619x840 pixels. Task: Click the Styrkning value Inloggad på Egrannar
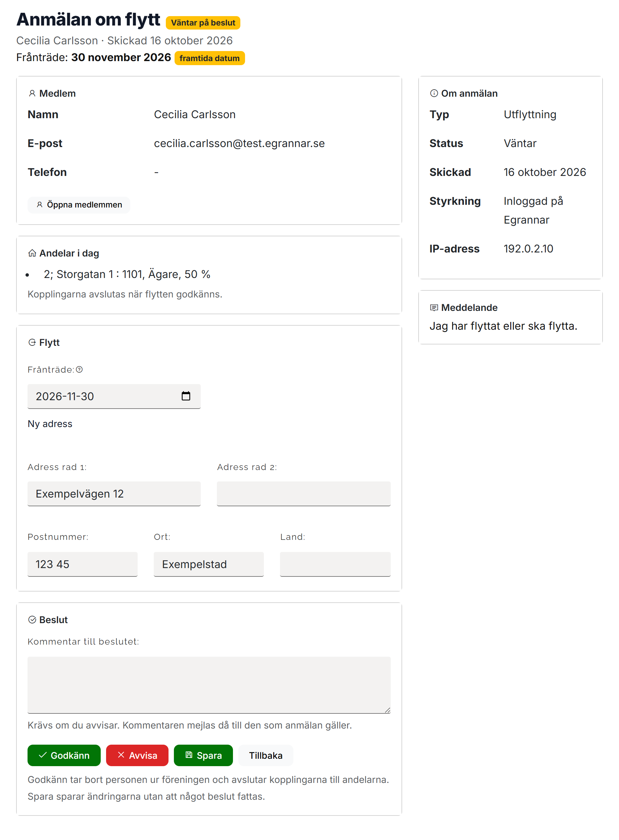[534, 211]
